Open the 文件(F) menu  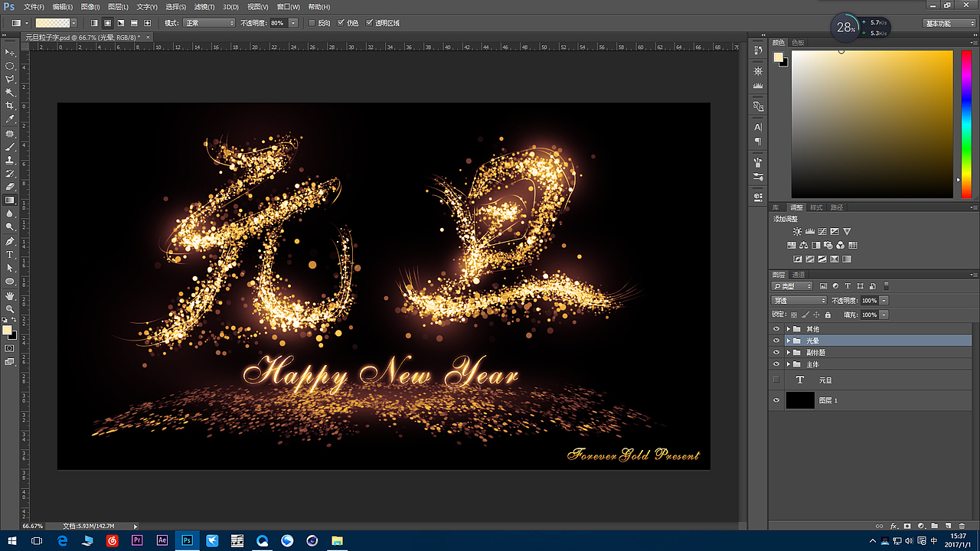[34, 7]
